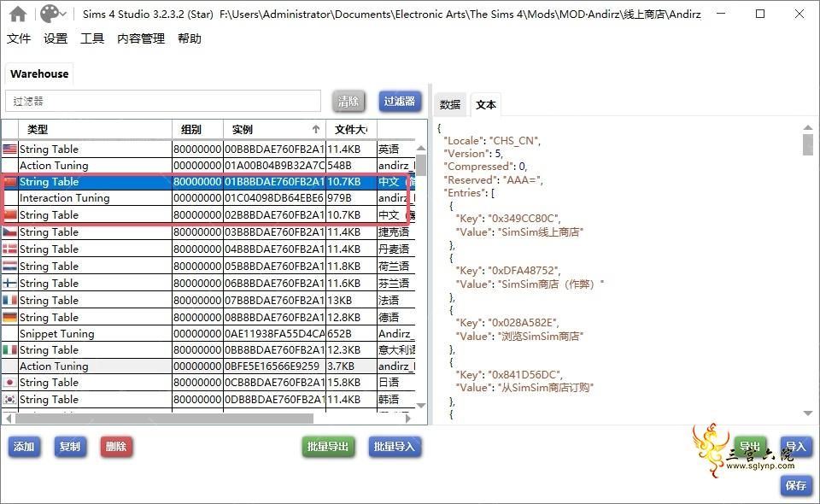Toggle the 实例 sort arrow
The height and width of the screenshot is (504, 820).
point(316,129)
